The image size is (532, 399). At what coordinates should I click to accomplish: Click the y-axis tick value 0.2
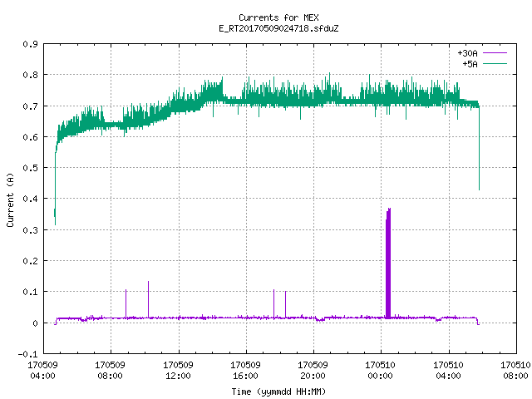click(x=30, y=261)
